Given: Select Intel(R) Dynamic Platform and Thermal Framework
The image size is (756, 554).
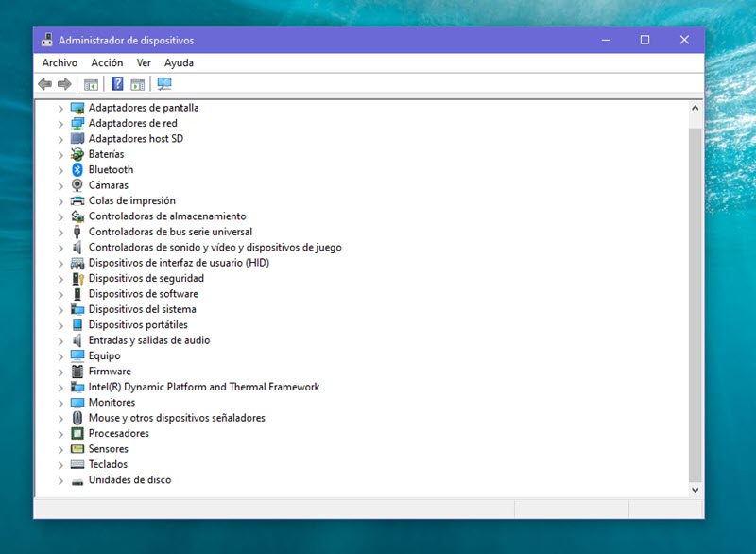Looking at the screenshot, I should [x=203, y=387].
